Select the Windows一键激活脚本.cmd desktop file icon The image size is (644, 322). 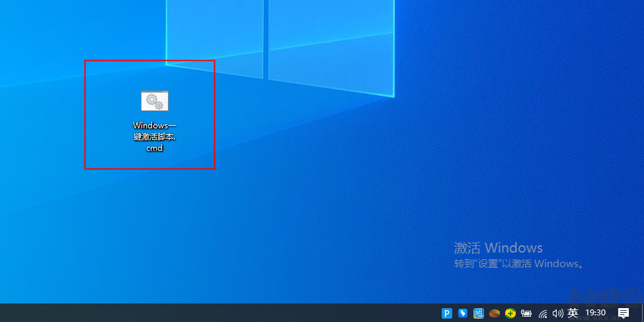155,101
